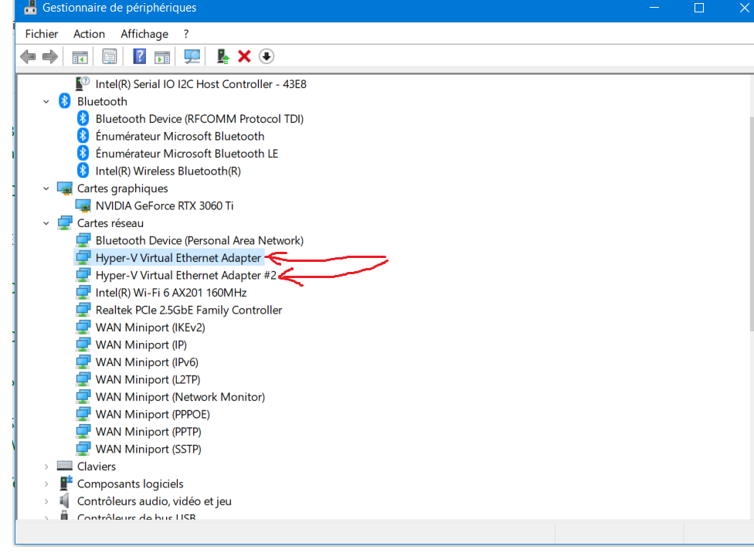Click the Composants logiciels icon
Image resolution: width=754 pixels, height=560 pixels.
click(66, 483)
